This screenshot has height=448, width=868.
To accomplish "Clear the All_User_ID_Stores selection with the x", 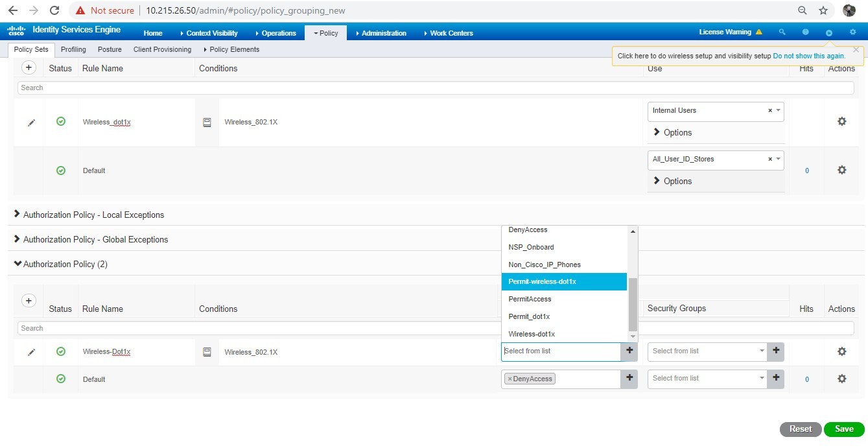I will point(770,159).
